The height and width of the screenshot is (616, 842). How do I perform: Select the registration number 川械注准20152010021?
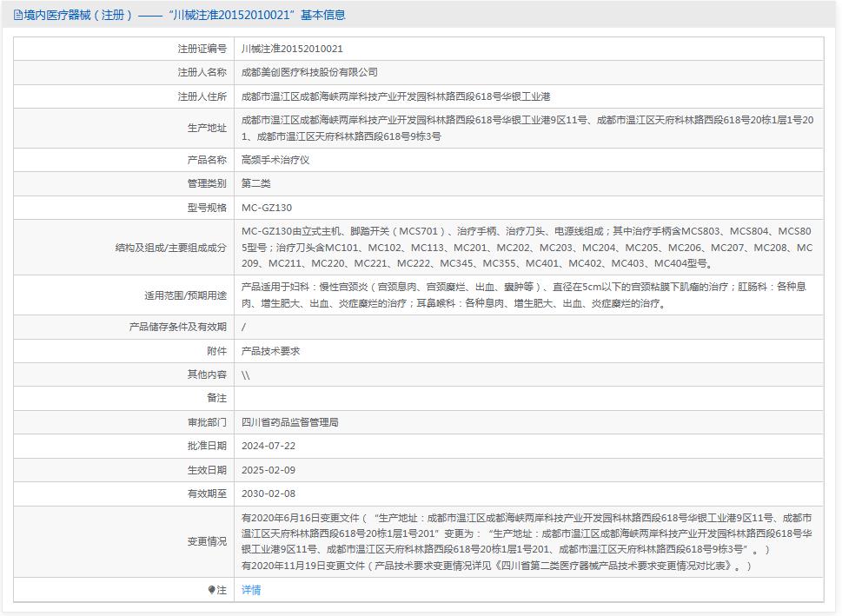(292, 50)
